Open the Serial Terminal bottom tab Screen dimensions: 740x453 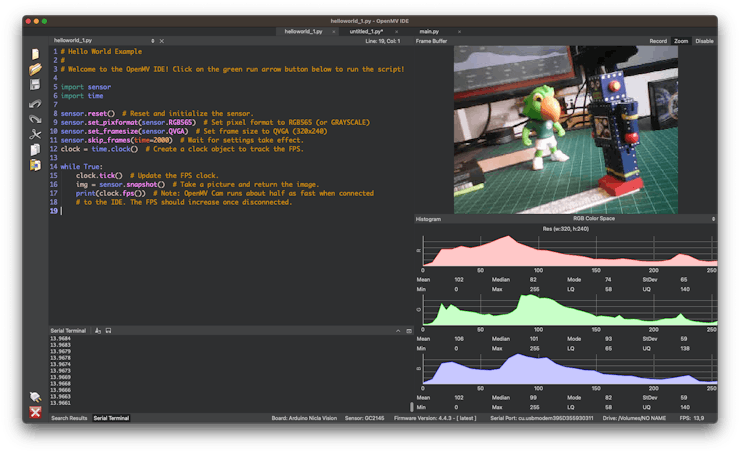click(x=111, y=418)
